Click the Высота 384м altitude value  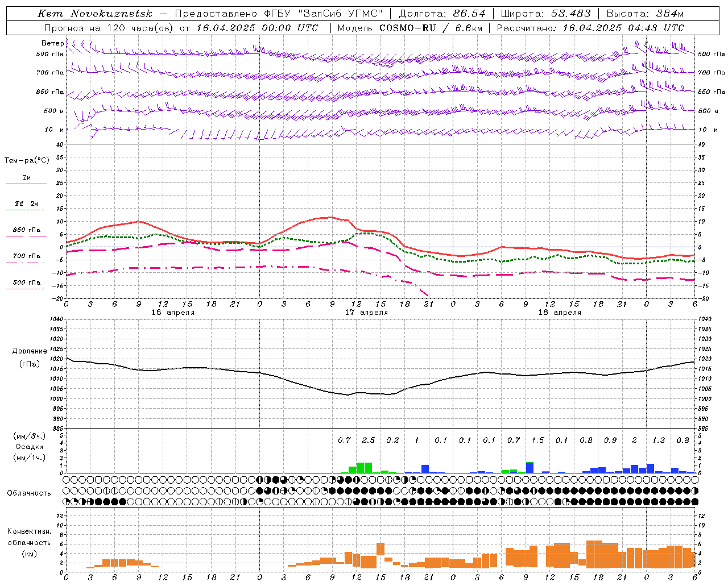[x=645, y=14]
